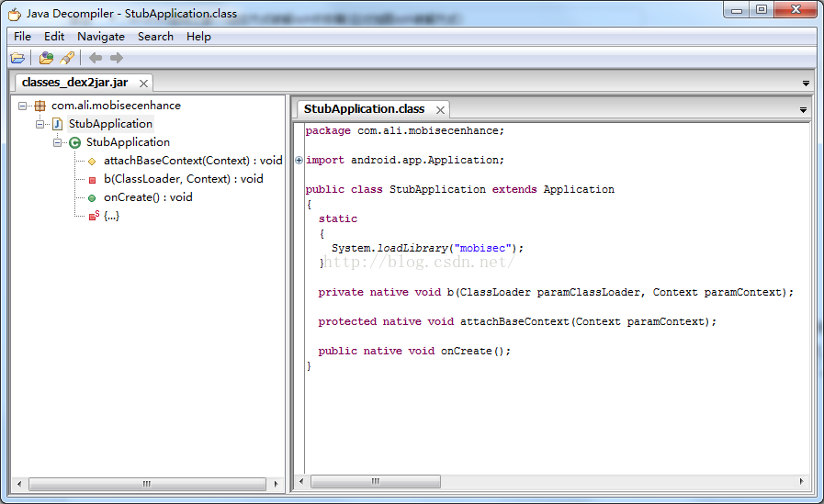Screen dimensions: 824x504
Task: Close the StubApplication.class tab
Action: tap(440, 110)
